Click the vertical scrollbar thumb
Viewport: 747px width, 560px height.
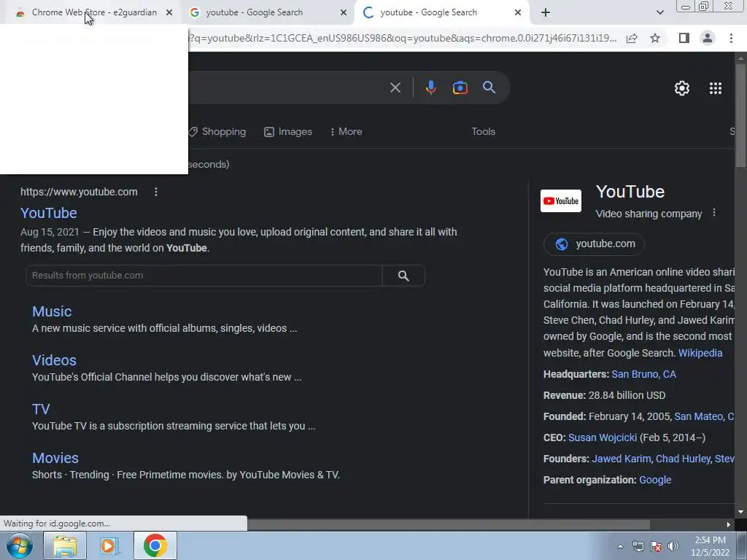741,115
